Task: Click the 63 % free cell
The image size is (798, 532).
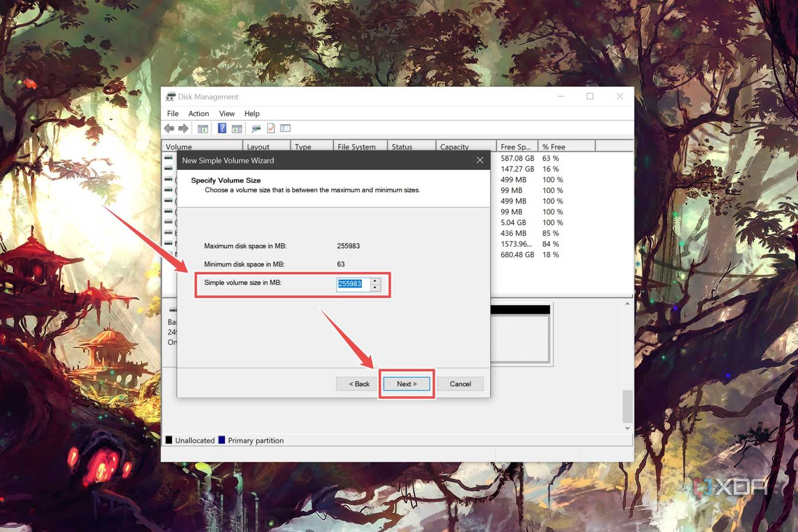Action: point(550,158)
